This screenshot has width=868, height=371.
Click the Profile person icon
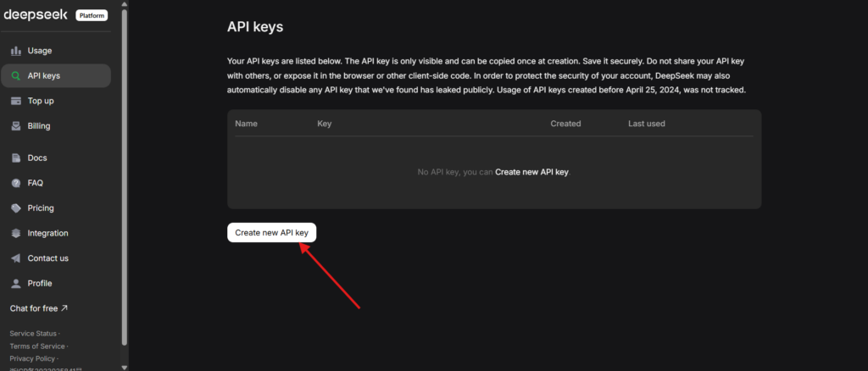coord(16,284)
